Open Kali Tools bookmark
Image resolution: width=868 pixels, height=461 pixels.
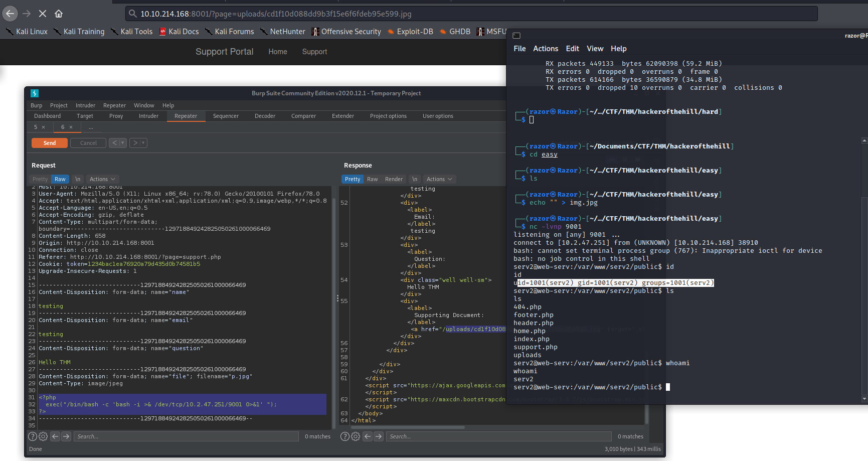(x=131, y=32)
